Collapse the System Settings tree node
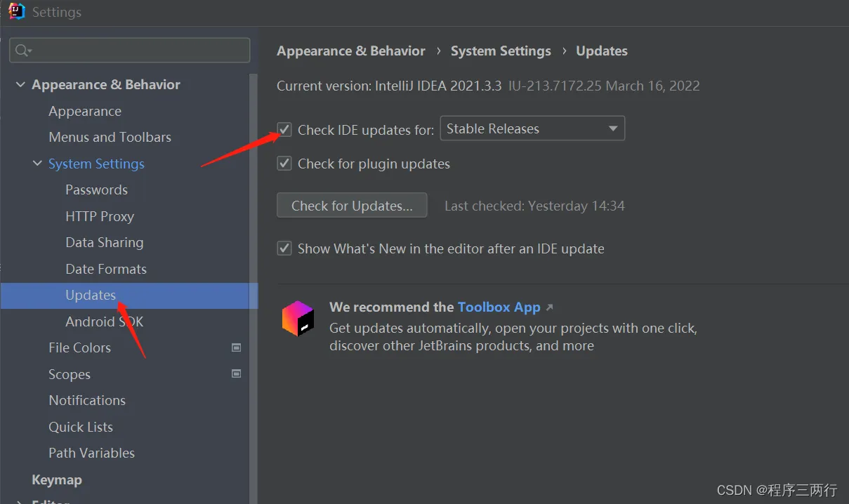Viewport: 849px width, 504px height. [x=37, y=164]
